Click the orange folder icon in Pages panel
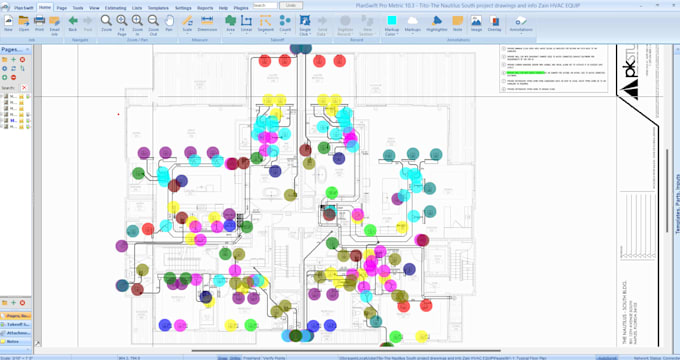680x360 pixels. coord(4,59)
